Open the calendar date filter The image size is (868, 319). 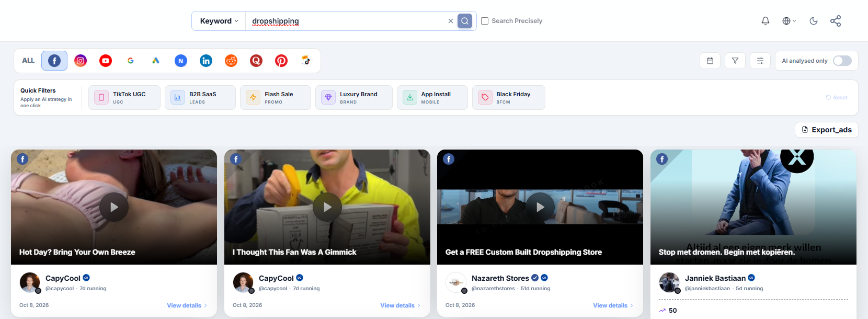710,61
